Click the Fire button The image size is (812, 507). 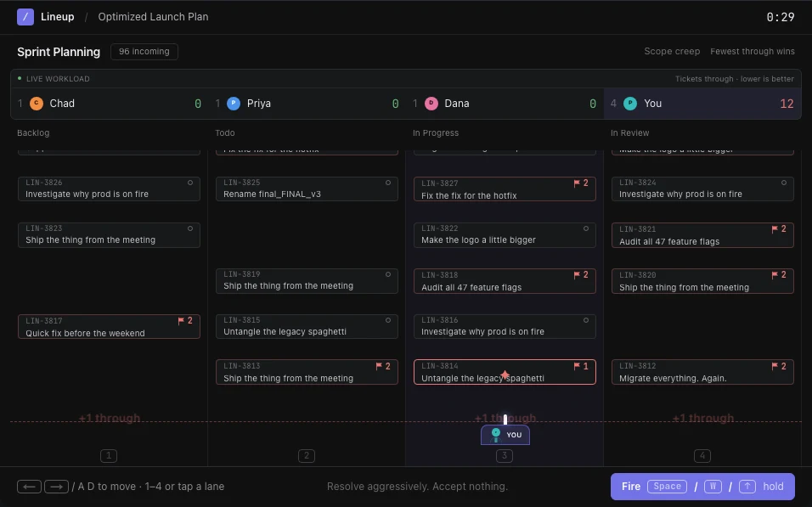[x=702, y=487]
